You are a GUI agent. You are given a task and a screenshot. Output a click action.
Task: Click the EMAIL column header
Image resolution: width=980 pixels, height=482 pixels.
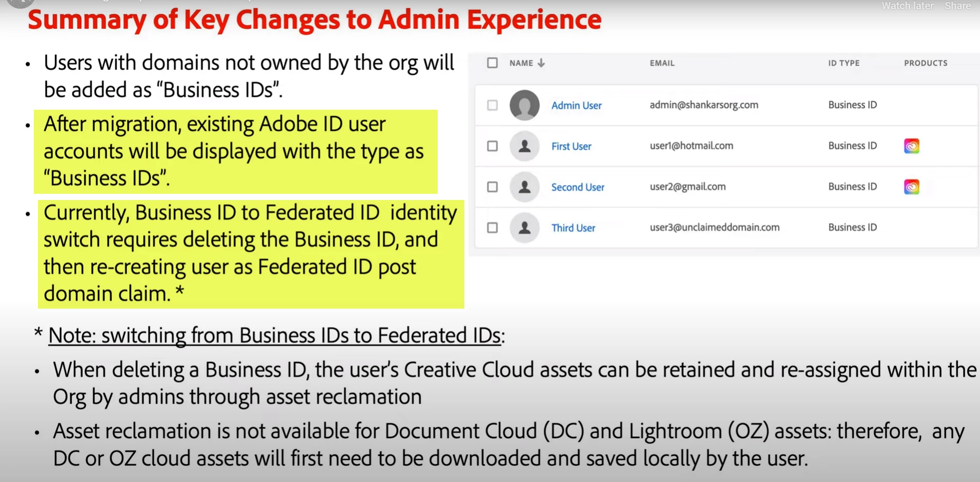(x=662, y=63)
